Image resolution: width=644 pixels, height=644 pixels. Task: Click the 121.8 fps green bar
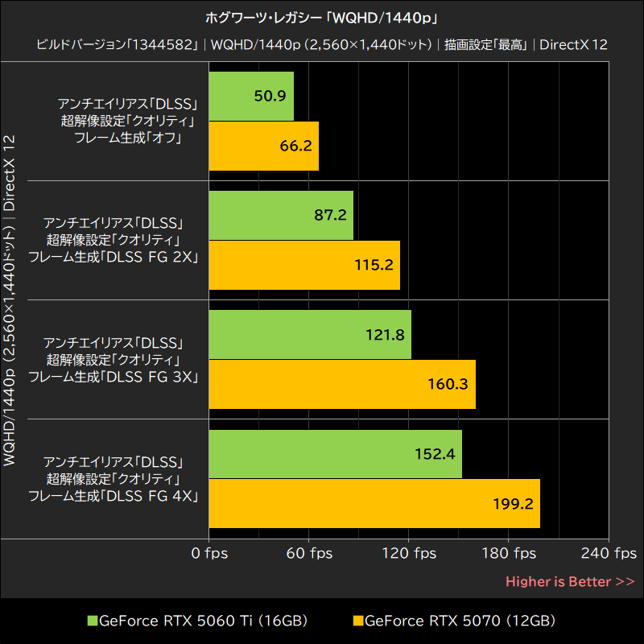coord(310,334)
